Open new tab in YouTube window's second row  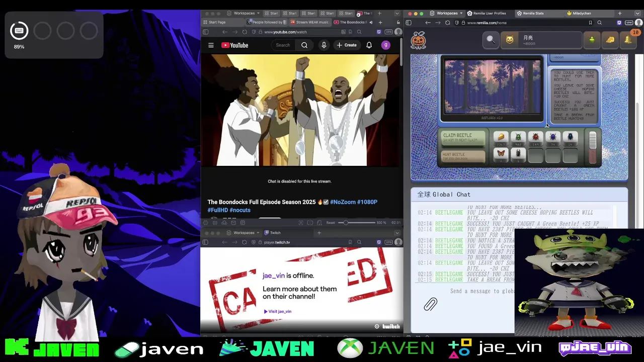click(x=380, y=22)
